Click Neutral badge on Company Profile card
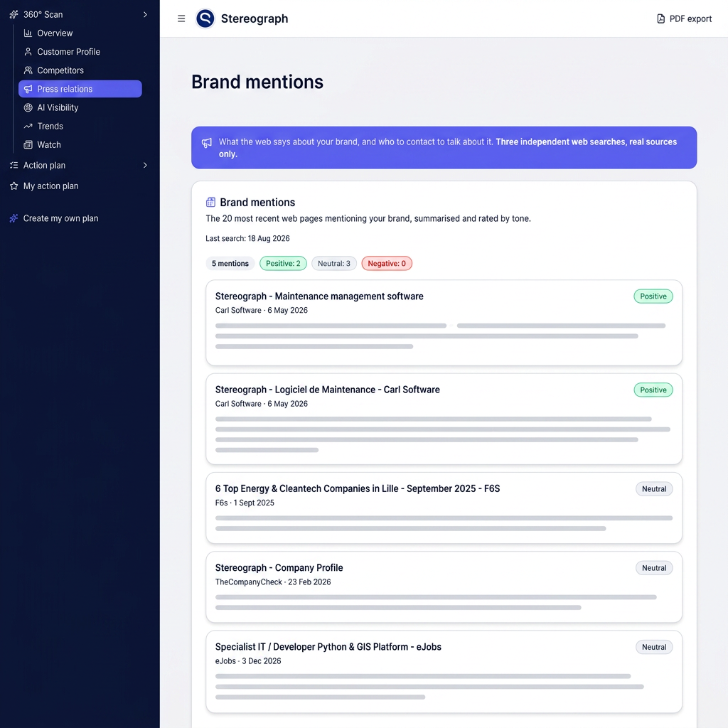This screenshot has height=728, width=728. pyautogui.click(x=654, y=568)
